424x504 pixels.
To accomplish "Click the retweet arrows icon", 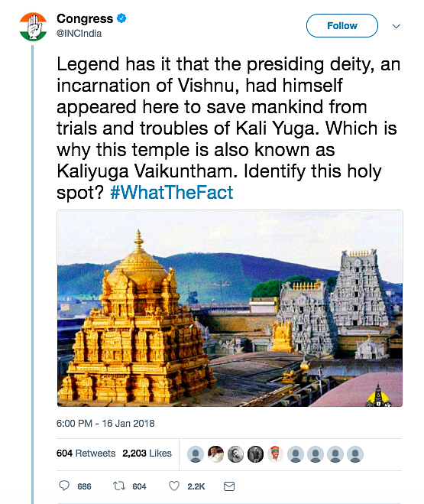I will [x=119, y=486].
